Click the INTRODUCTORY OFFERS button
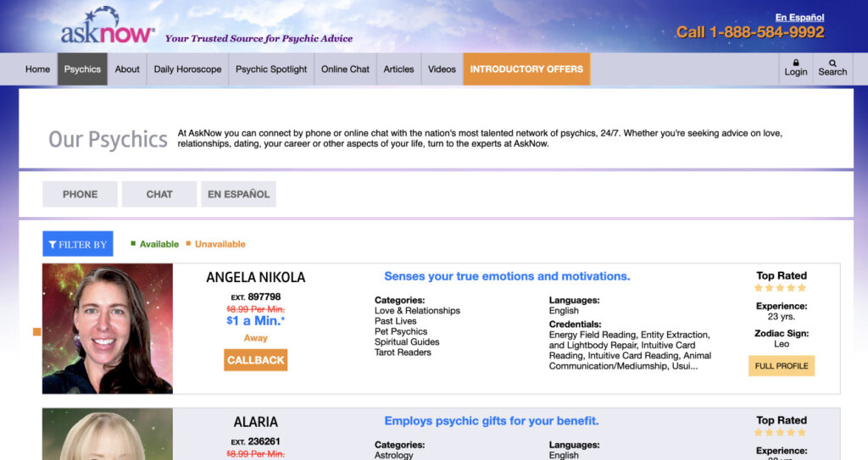The height and width of the screenshot is (460, 868). [x=526, y=69]
